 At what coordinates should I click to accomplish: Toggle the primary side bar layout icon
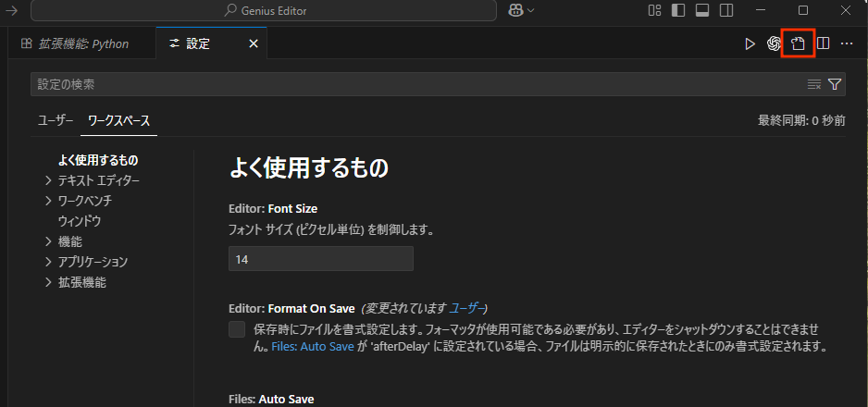click(x=678, y=11)
